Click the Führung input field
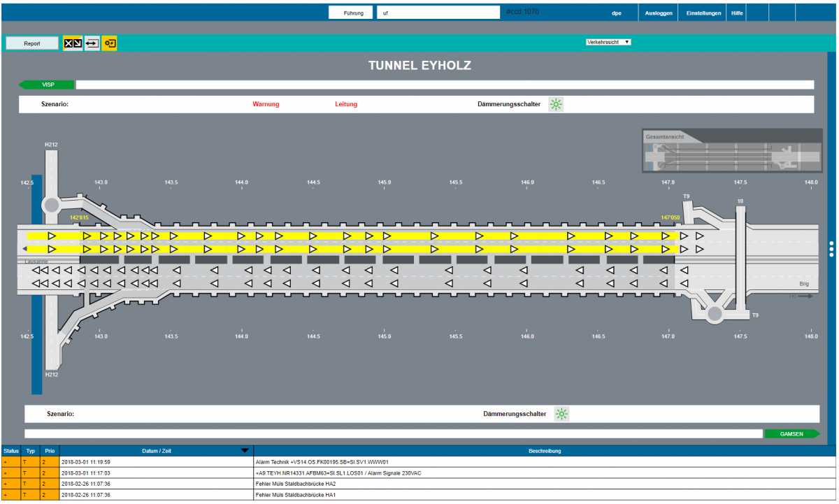 coord(438,13)
